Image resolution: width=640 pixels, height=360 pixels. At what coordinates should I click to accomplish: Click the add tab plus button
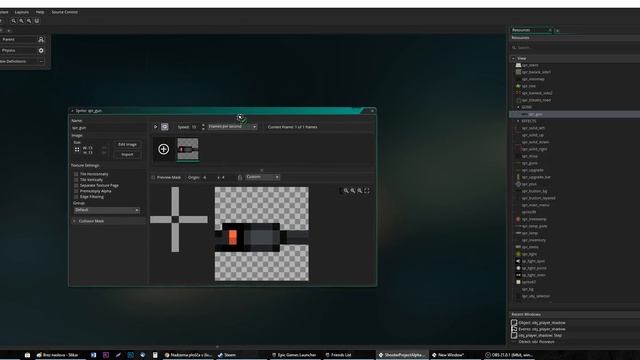coord(558,31)
